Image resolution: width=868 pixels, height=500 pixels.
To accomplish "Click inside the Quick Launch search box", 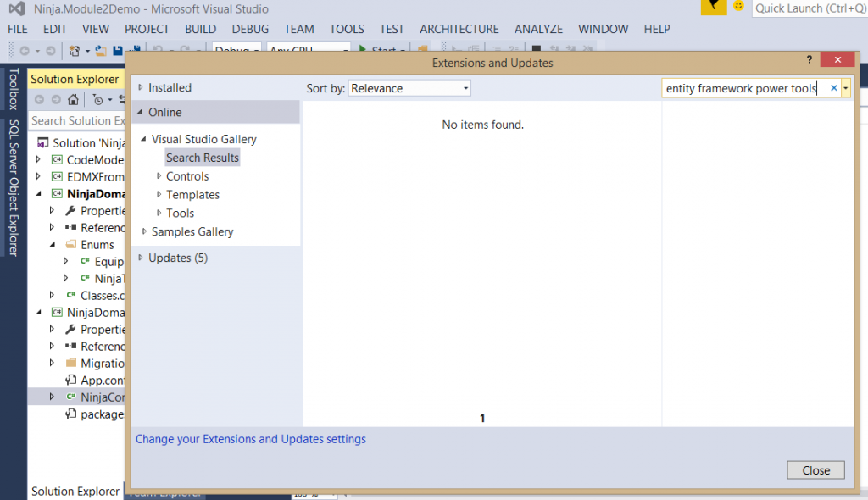I will tap(814, 8).
